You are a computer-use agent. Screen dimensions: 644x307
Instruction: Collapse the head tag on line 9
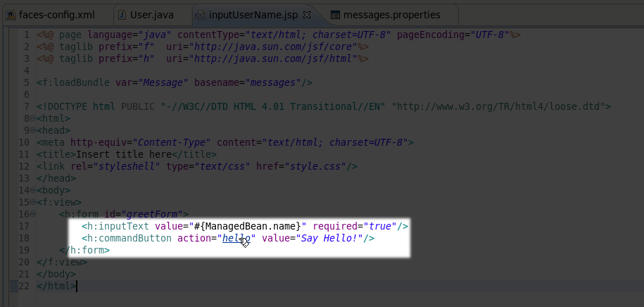pos(33,130)
